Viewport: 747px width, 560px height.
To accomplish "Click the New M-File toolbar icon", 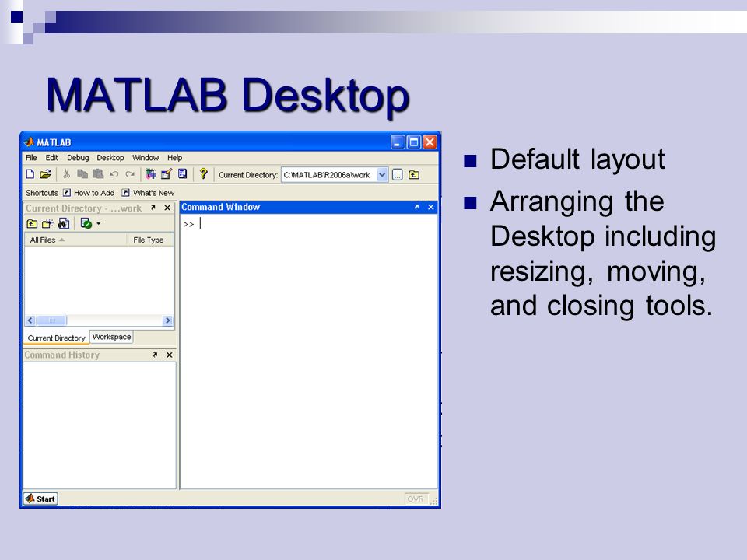I will [x=30, y=174].
